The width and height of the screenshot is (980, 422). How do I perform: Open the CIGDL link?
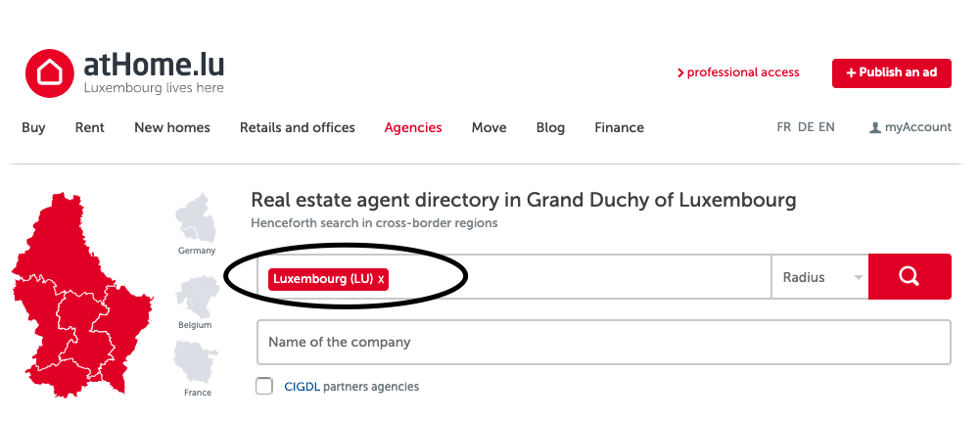[301, 387]
